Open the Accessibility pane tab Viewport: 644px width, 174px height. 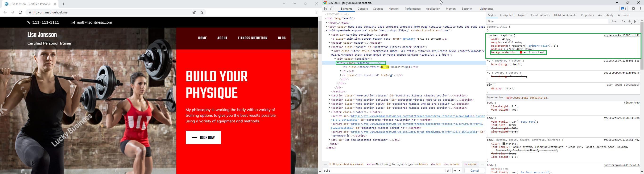[606, 15]
